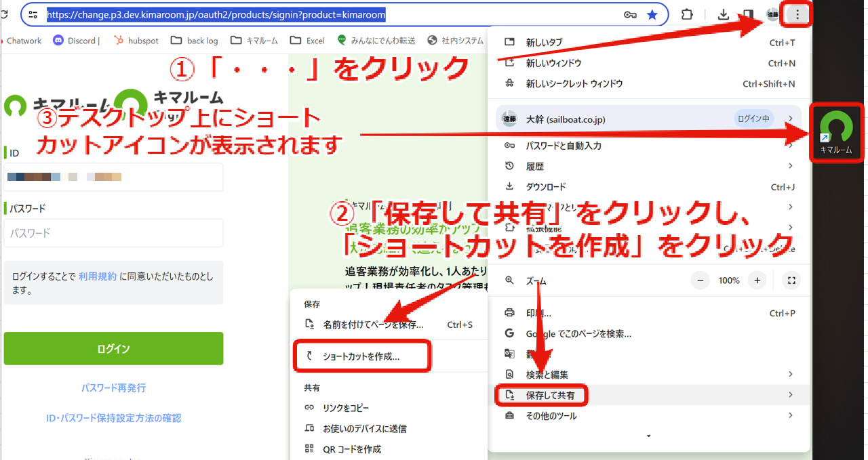Screen dimensions: 868x460
Task: Choose 名前を付けてページを保存 in submenu
Action: click(x=388, y=325)
